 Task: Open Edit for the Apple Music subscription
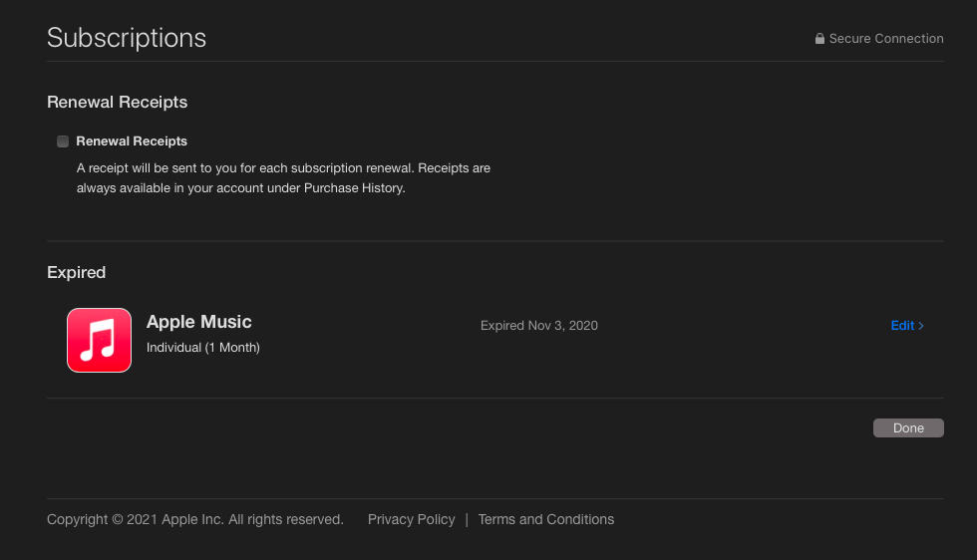pos(902,326)
